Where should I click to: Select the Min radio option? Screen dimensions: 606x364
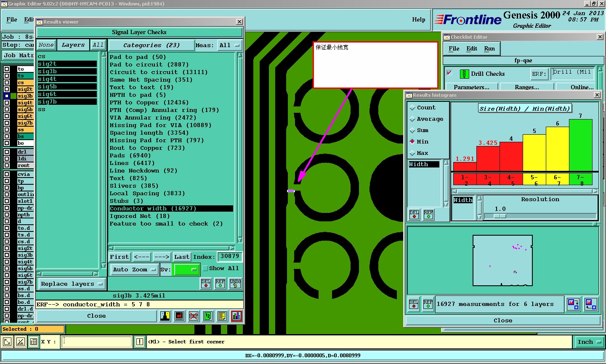point(412,142)
